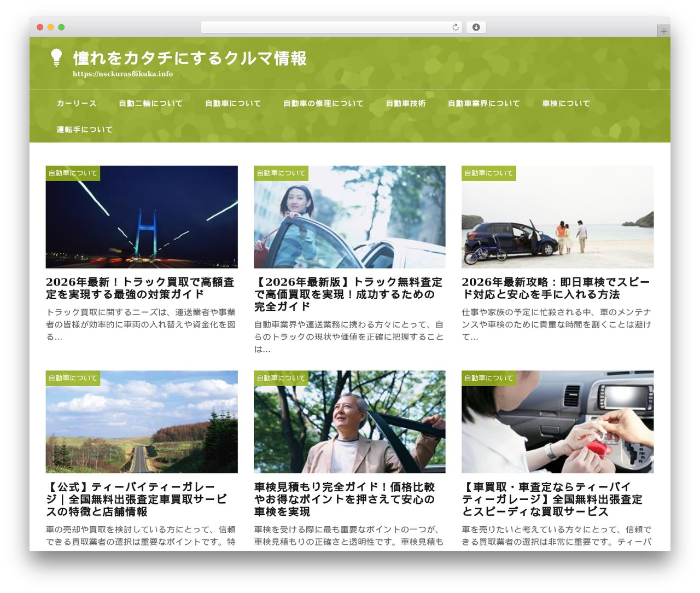Open the 自動二輪について menu item
This screenshot has width=700, height=593.
151,103
